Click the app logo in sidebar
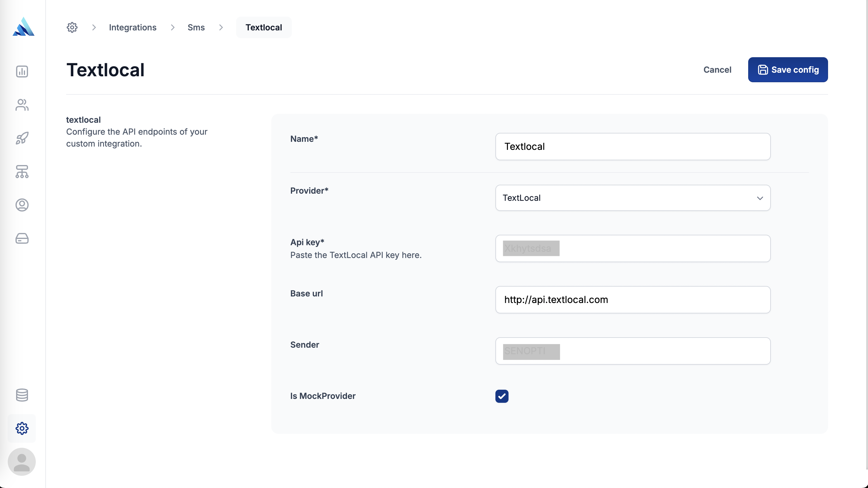 23,27
